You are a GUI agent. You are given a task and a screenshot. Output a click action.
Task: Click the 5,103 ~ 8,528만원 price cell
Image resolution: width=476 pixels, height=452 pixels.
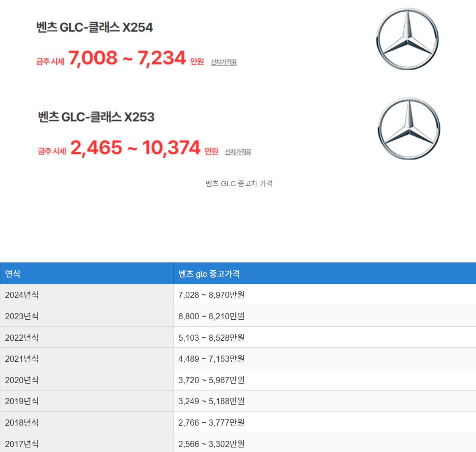pyautogui.click(x=325, y=337)
